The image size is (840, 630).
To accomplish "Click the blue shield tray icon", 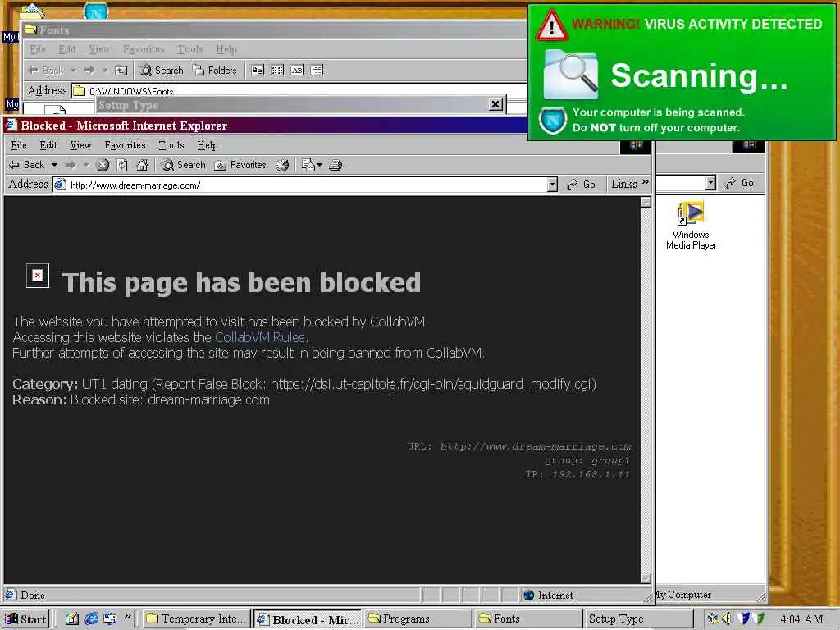I will 743,619.
